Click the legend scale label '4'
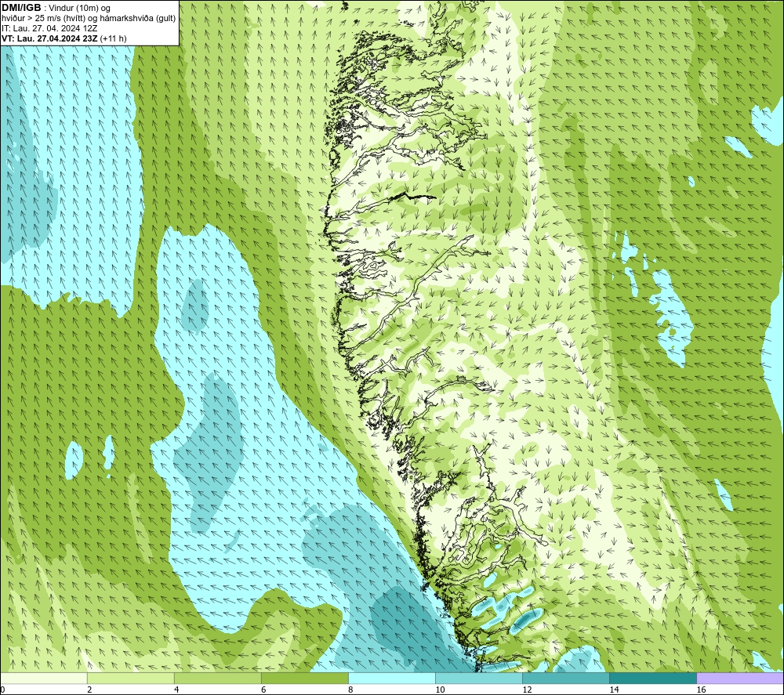 click(x=176, y=690)
